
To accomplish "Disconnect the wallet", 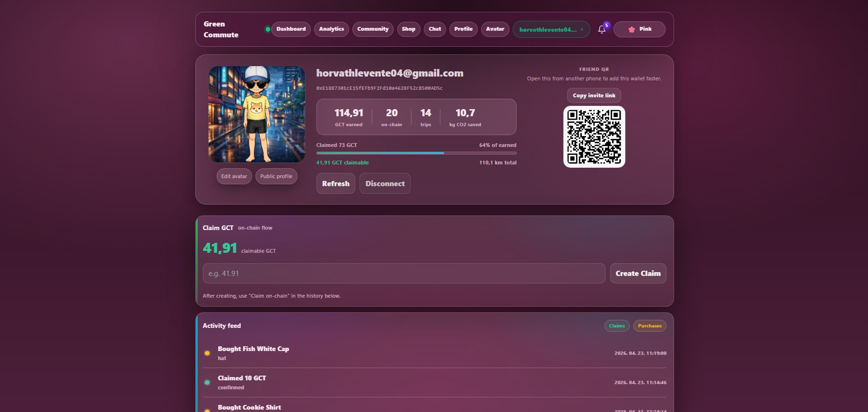I will [x=385, y=183].
